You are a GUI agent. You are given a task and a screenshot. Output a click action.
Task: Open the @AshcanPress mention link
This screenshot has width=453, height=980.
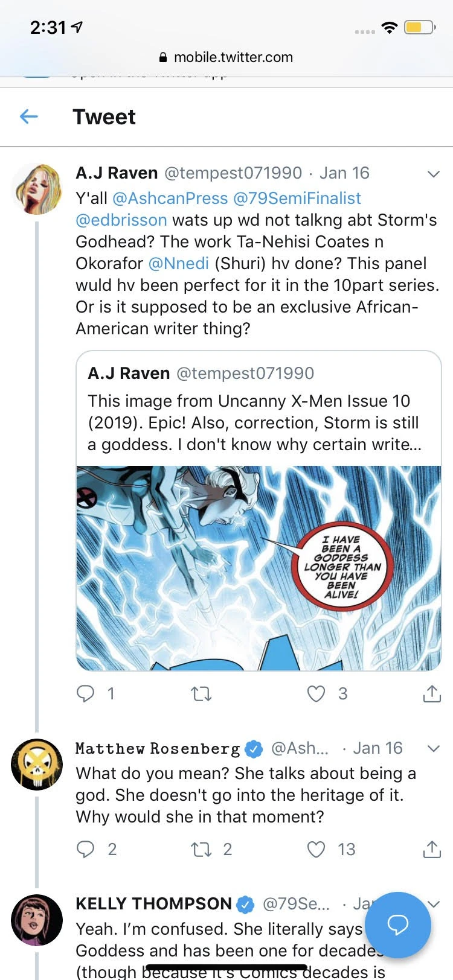coord(170,198)
